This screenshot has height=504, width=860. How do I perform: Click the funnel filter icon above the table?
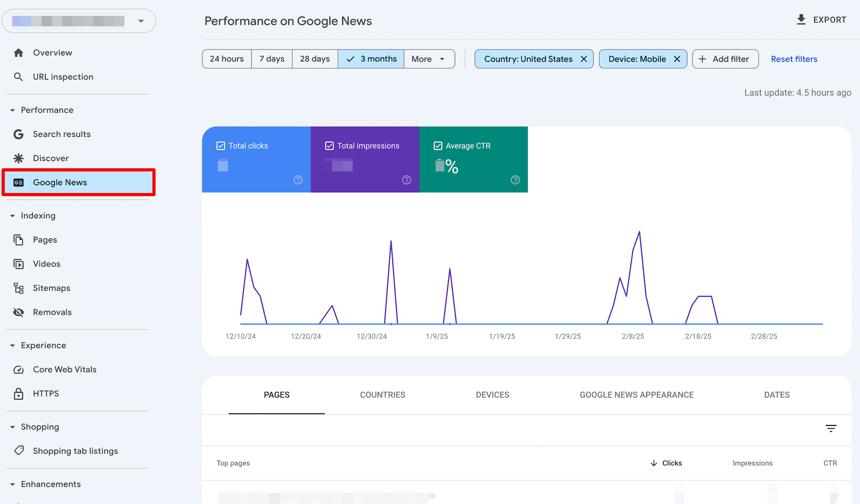coord(831,428)
